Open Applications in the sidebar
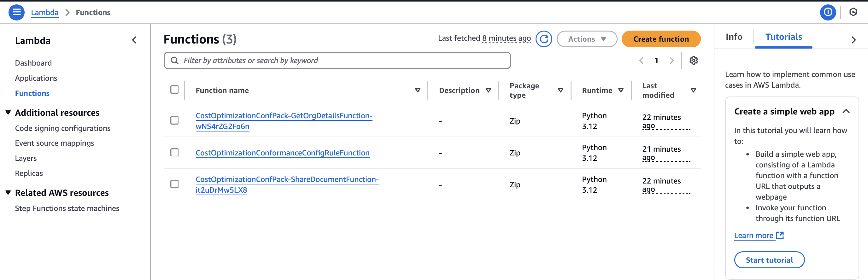Viewport: 868px width, 280px height. click(36, 78)
